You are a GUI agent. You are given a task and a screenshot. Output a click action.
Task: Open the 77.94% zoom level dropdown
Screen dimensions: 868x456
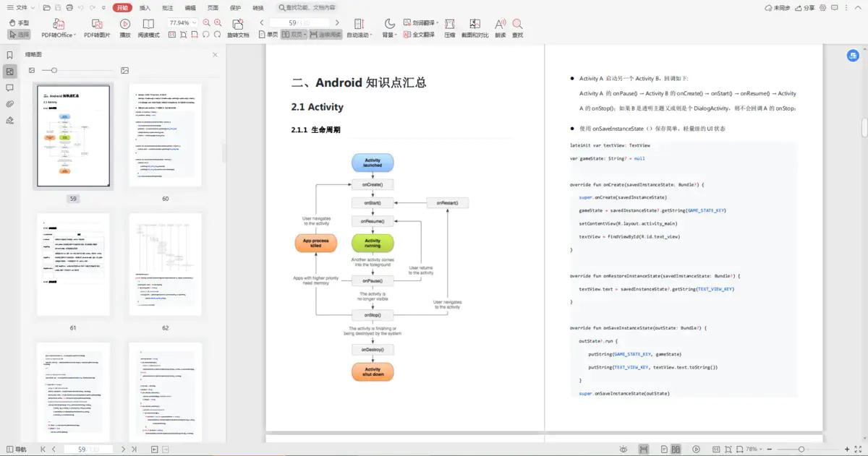pyautogui.click(x=184, y=23)
